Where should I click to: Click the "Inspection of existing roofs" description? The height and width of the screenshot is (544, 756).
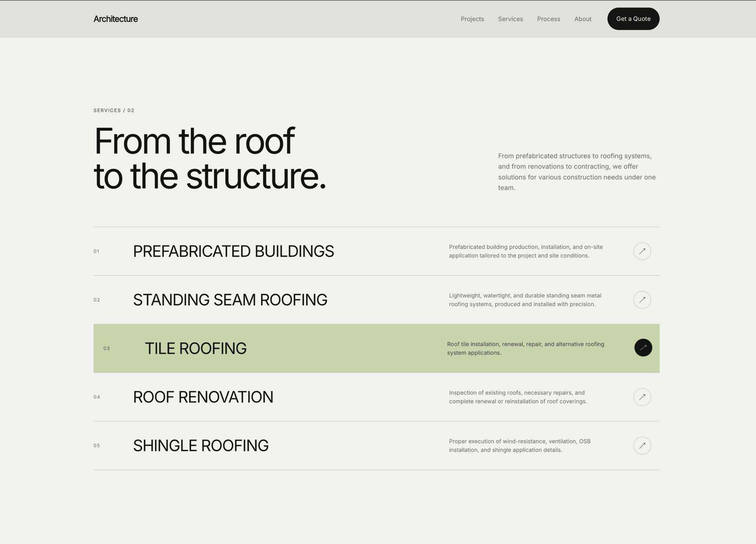click(x=518, y=397)
